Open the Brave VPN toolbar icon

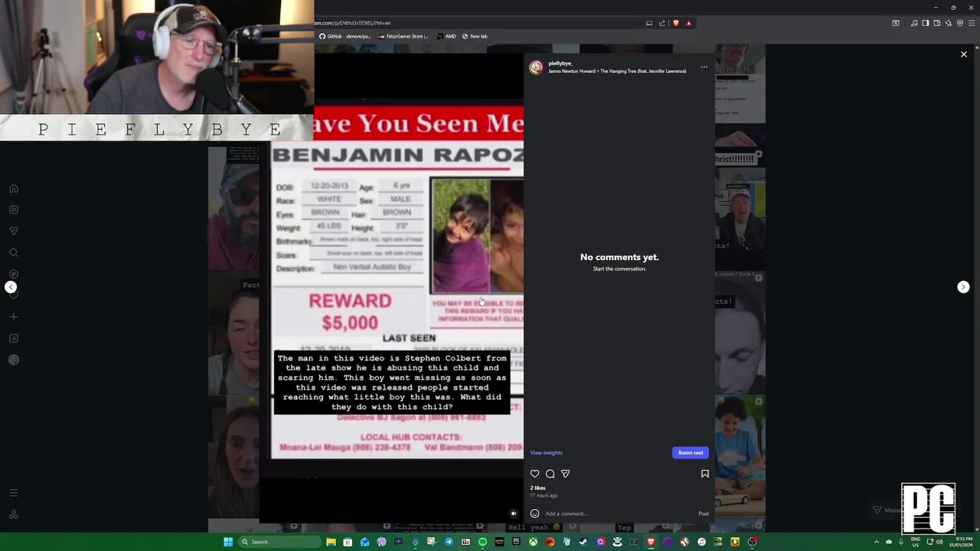point(960,23)
